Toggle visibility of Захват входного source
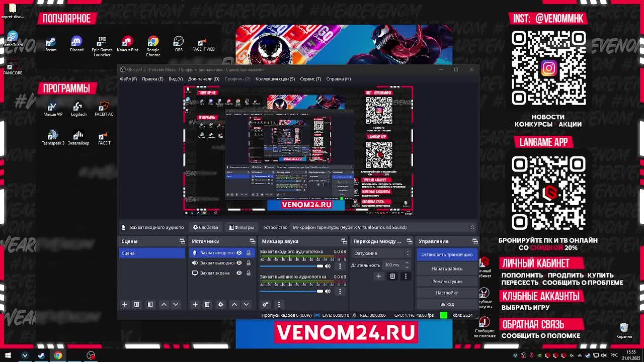The height and width of the screenshot is (362, 644). click(239, 253)
